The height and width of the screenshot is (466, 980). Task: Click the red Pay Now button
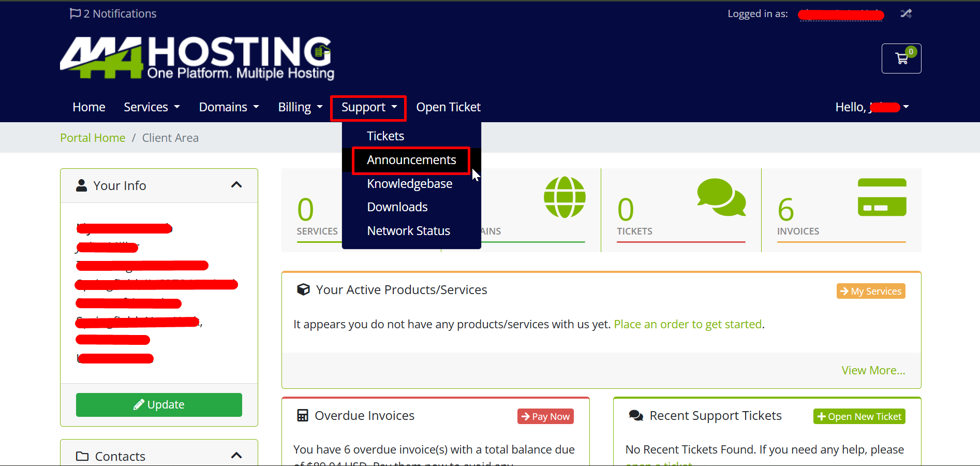point(545,416)
